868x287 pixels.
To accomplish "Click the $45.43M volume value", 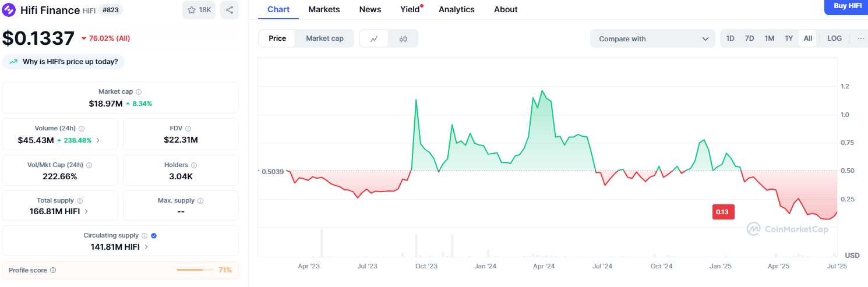I will 36,140.
